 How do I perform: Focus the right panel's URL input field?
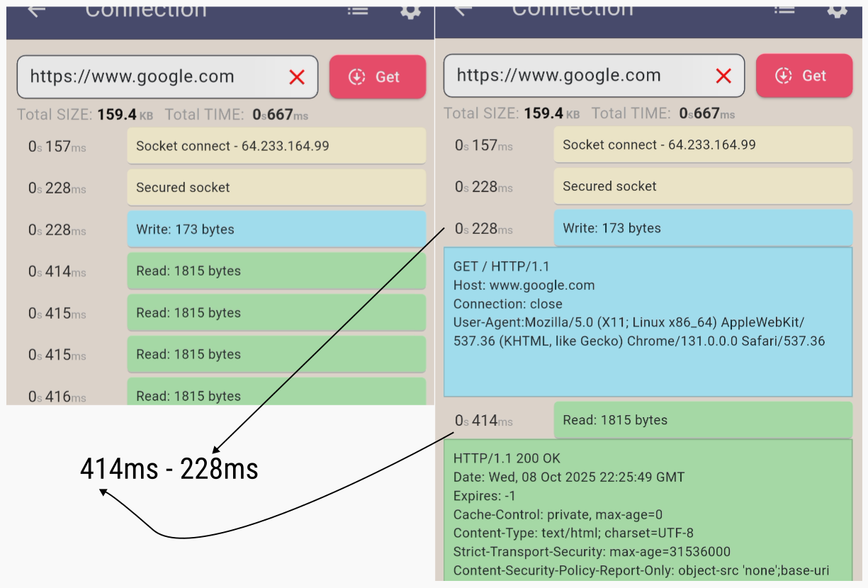(574, 76)
